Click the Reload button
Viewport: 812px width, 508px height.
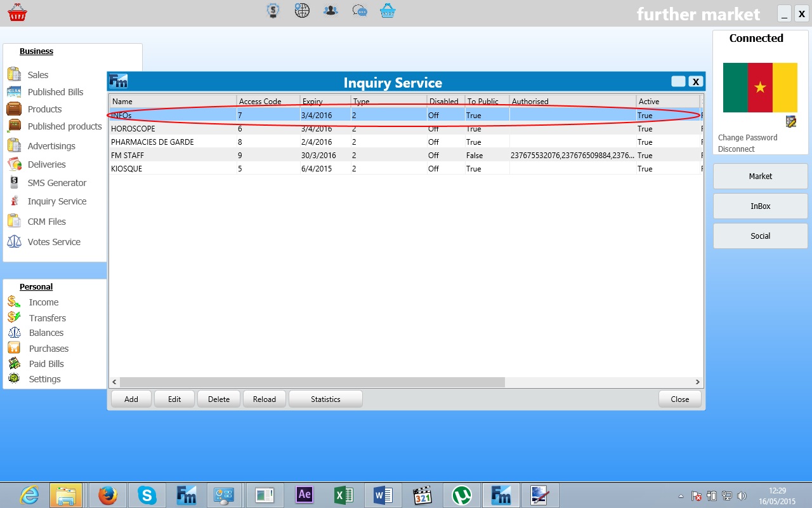tap(265, 399)
